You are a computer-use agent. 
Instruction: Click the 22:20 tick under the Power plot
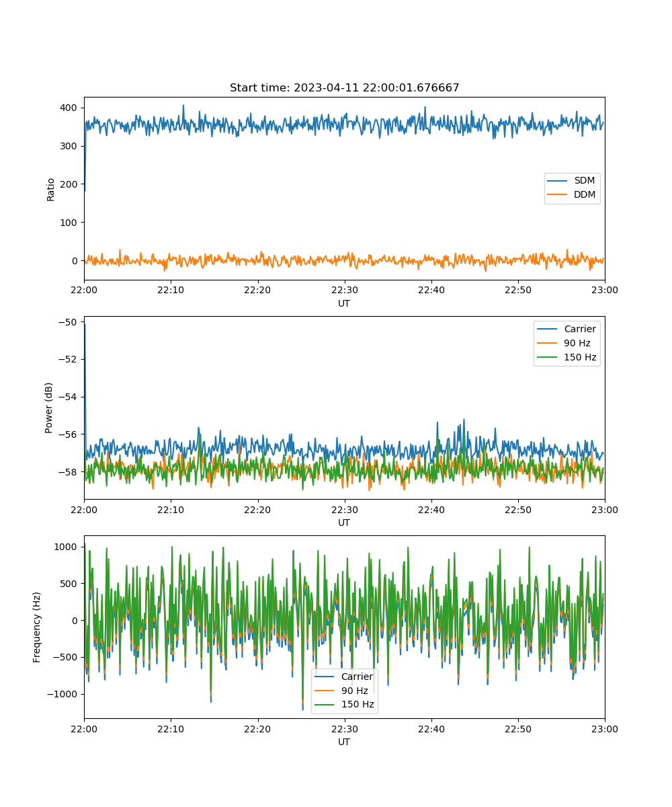257,509
